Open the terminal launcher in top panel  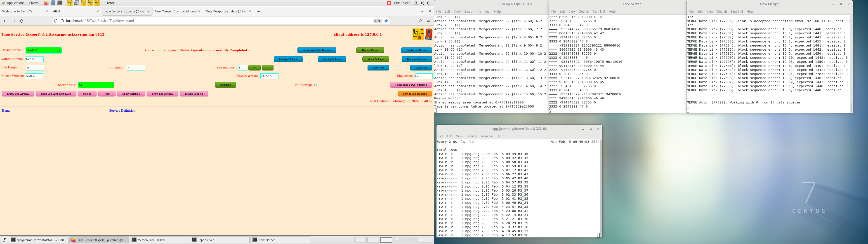(60, 3)
